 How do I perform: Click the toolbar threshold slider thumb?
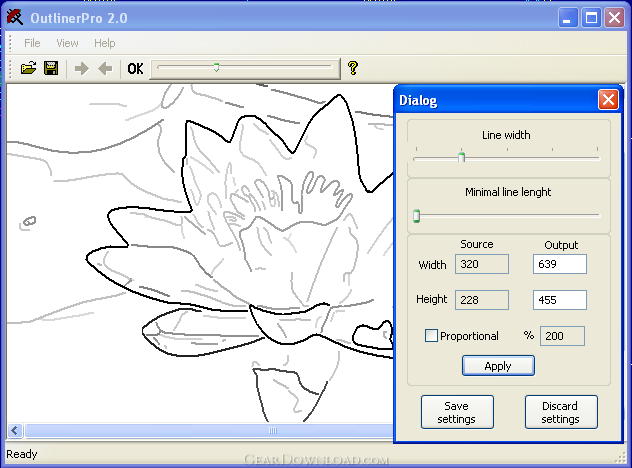pos(216,67)
